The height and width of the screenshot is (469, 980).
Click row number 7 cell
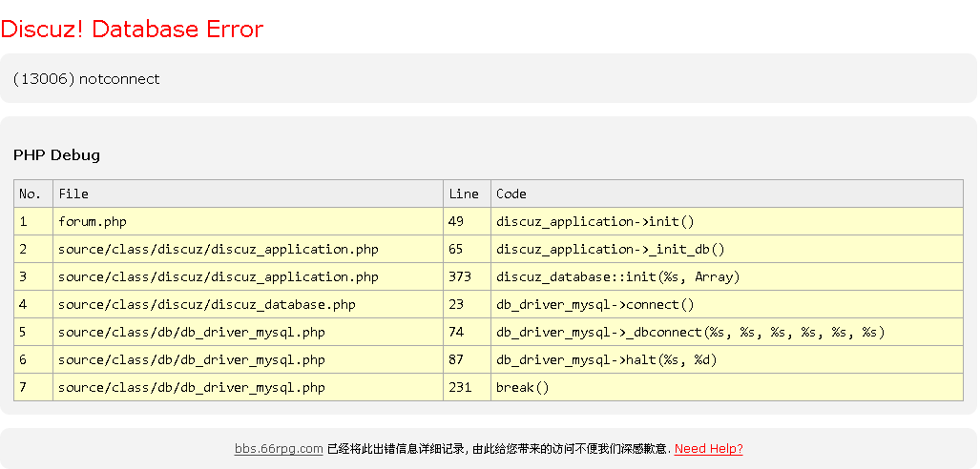pyautogui.click(x=33, y=387)
